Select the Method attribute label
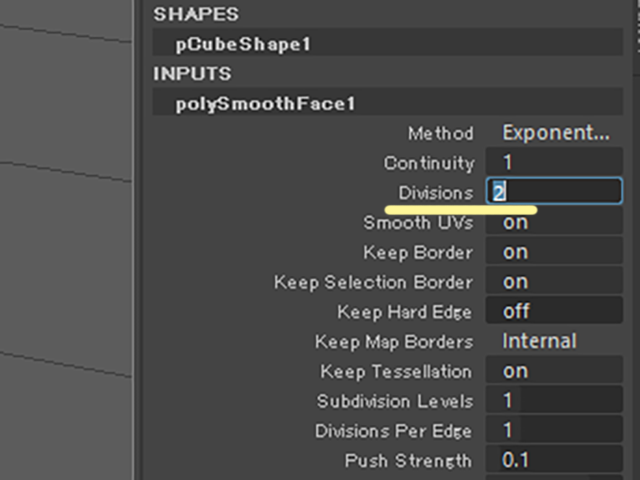This screenshot has height=480, width=640. tap(441, 133)
